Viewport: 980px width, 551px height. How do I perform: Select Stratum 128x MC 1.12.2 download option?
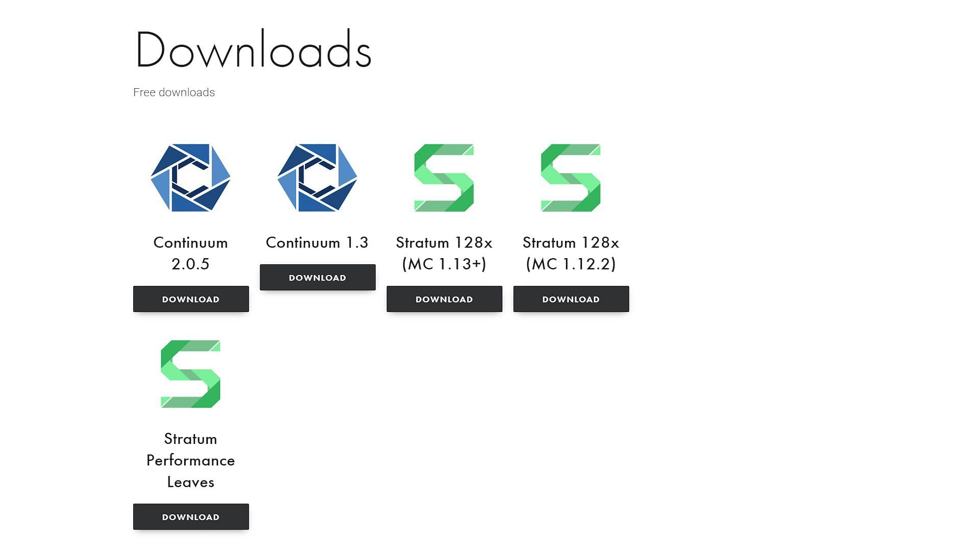(571, 298)
